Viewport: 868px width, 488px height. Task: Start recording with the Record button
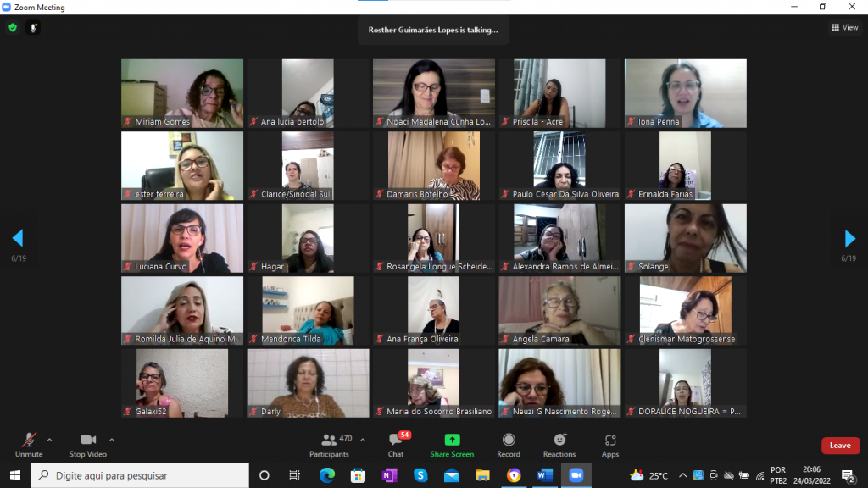click(x=509, y=444)
